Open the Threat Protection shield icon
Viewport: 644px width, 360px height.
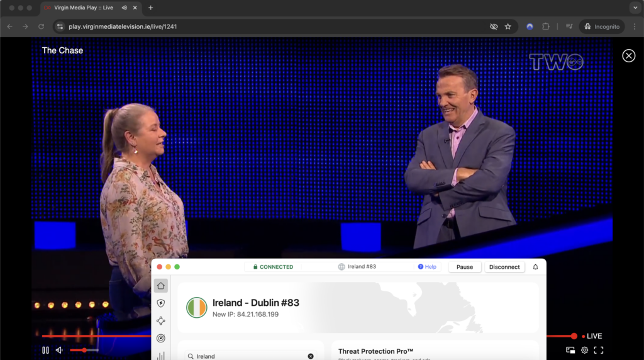pos(160,303)
